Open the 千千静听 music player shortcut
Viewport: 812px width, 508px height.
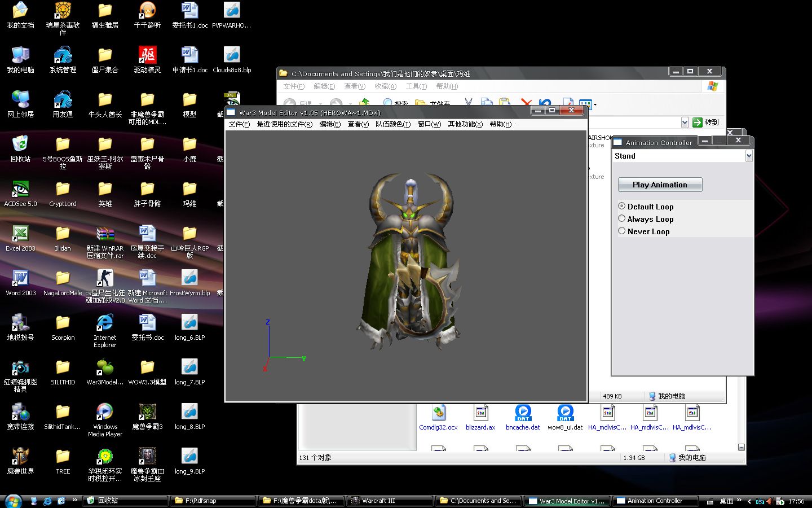[x=147, y=15]
